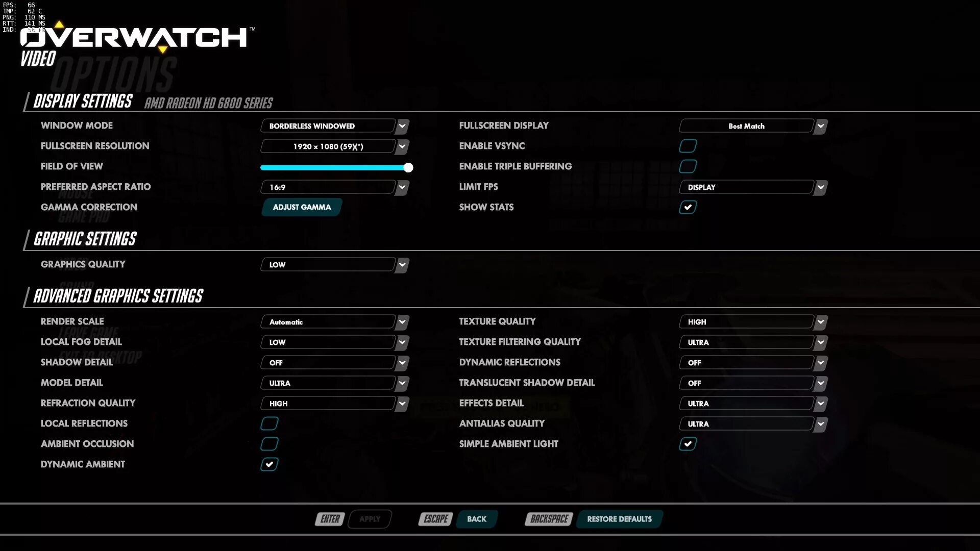Click the APPLY button
The width and height of the screenshot is (980, 551).
(370, 519)
